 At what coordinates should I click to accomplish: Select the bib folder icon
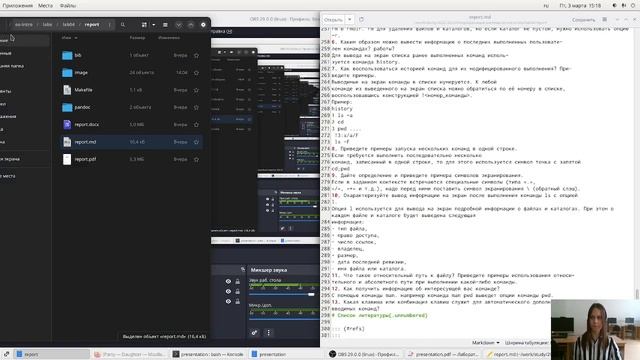click(x=67, y=55)
